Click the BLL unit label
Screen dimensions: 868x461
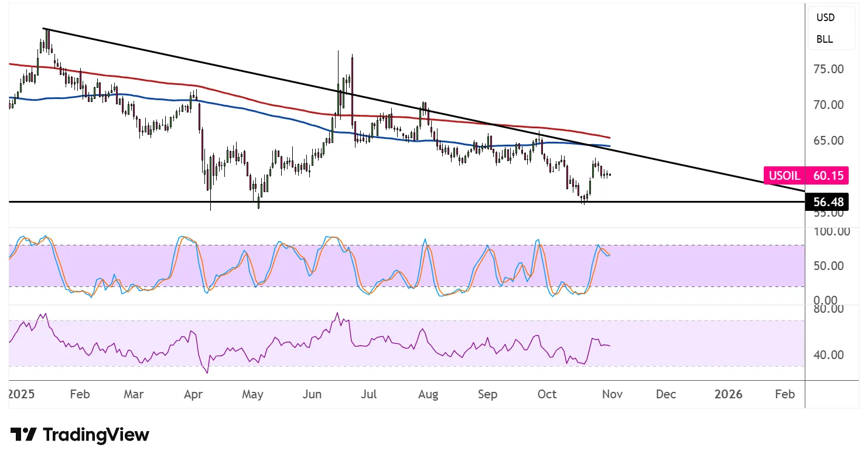(825, 40)
